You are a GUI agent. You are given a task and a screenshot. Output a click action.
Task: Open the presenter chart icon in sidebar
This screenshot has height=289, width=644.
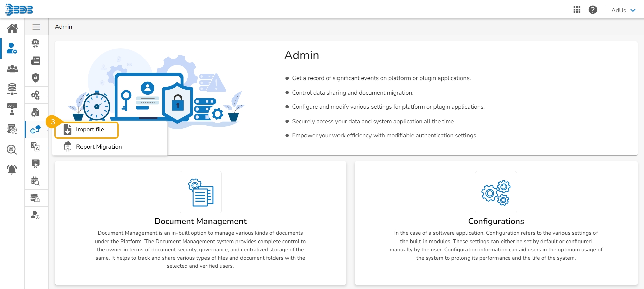point(12,109)
